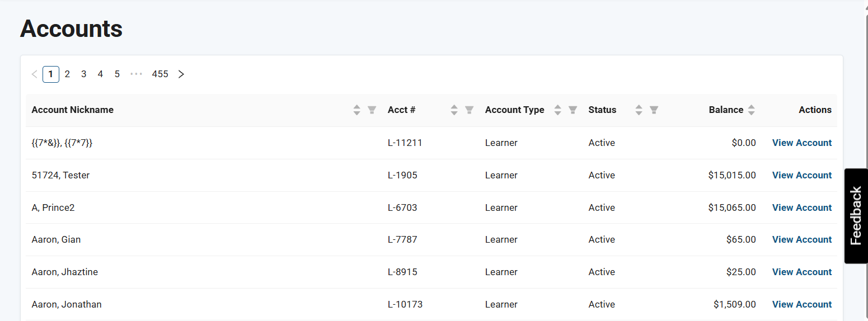The height and width of the screenshot is (321, 868).
Task: Click the previous page arrow
Action: click(35, 74)
